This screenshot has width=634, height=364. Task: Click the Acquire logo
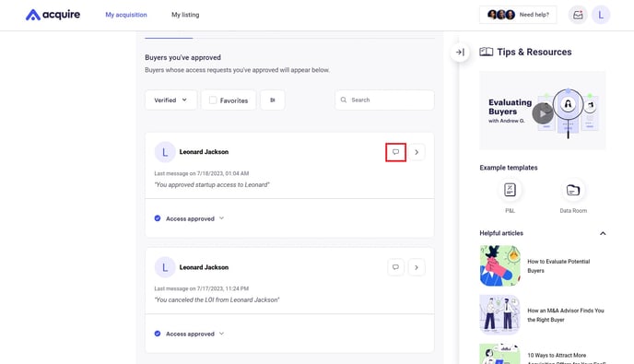tap(53, 15)
